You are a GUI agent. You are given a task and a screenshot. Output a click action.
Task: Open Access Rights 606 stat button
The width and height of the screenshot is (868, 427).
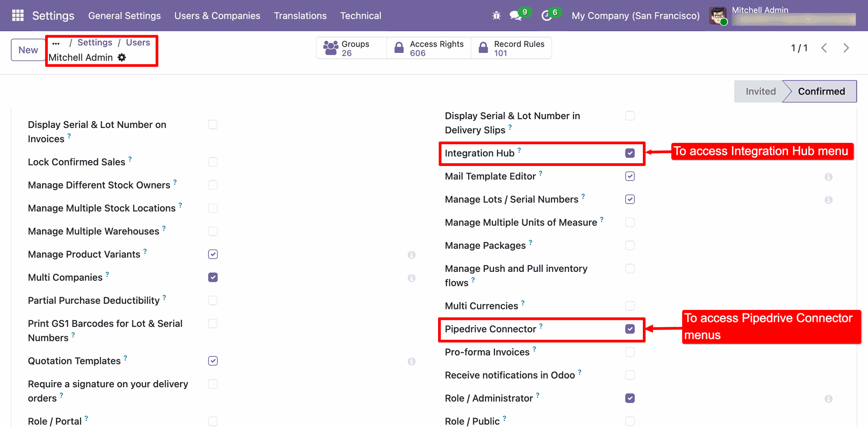click(x=429, y=48)
